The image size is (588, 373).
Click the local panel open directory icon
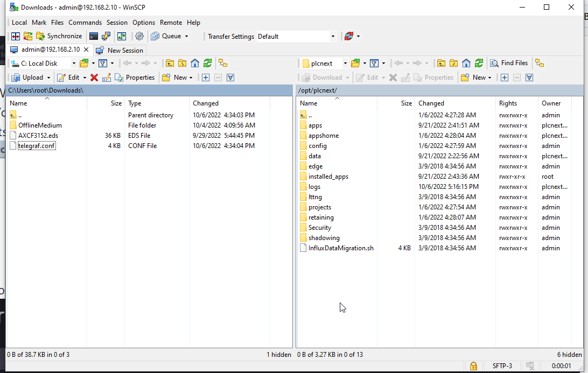coord(84,64)
